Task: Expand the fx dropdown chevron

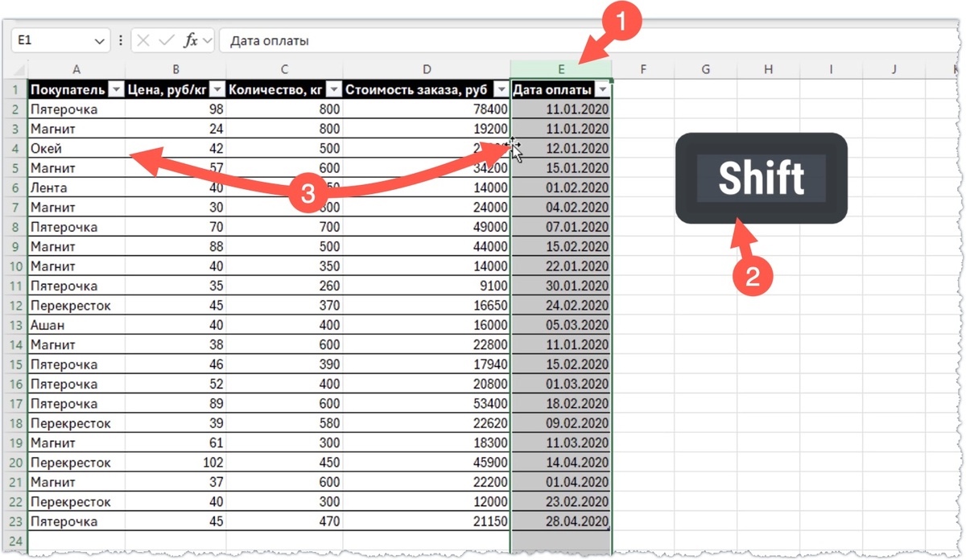Action: point(208,40)
